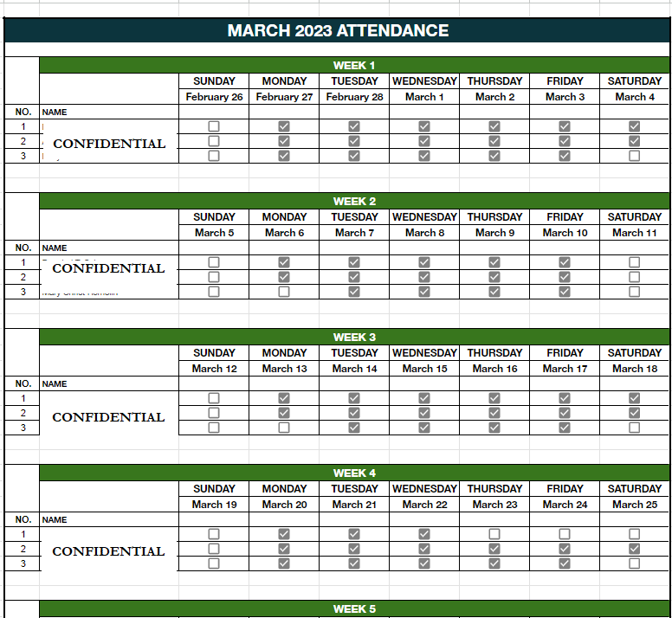Check Saturday March 4 box for employee 3
This screenshot has height=618, width=672.
coord(635,156)
